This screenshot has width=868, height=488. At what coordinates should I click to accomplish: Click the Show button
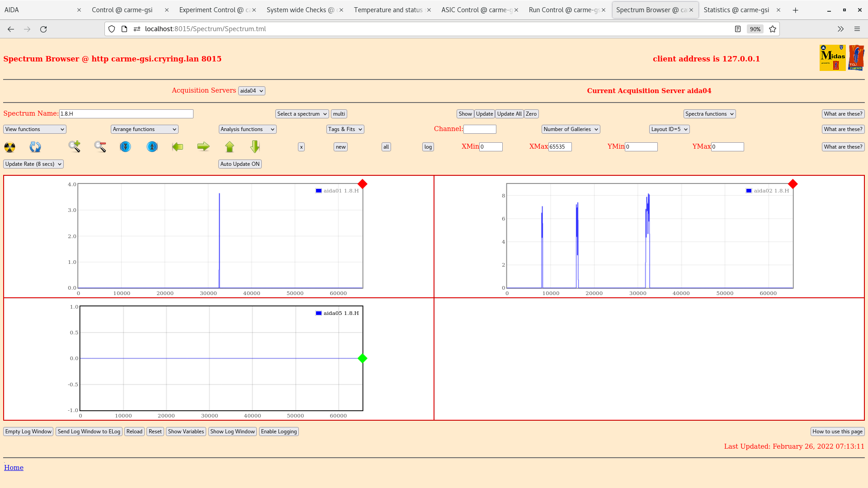pyautogui.click(x=465, y=114)
